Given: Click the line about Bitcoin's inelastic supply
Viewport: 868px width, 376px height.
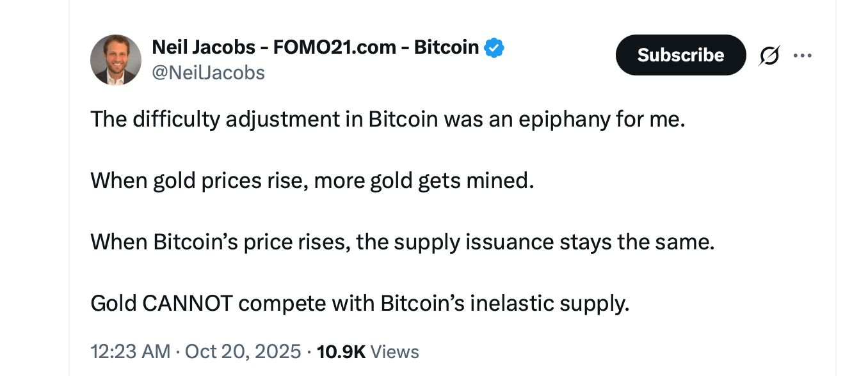Looking at the screenshot, I should point(360,302).
